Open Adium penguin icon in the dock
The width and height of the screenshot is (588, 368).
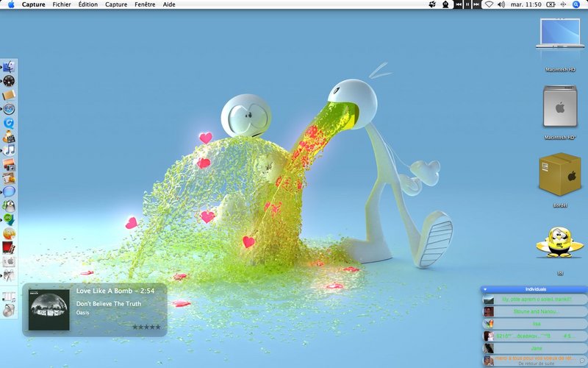tap(9, 205)
